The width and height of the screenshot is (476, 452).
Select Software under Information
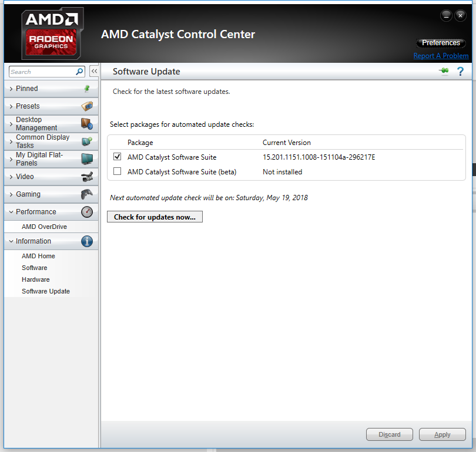coord(34,268)
